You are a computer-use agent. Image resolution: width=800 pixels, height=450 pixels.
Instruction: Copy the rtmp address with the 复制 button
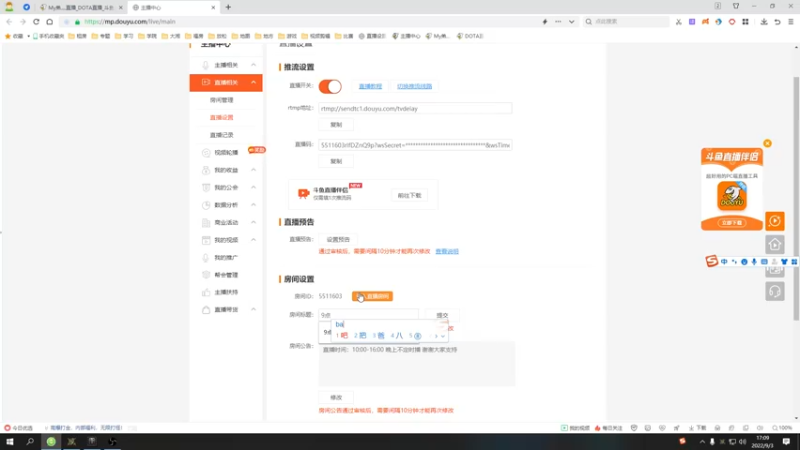(x=336, y=124)
